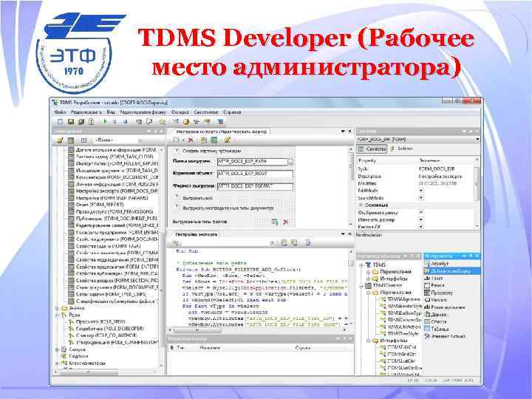532x399 pixels.
Task: Click the red X icon beside Выгружаемые типы файлов
Action: pos(286,222)
